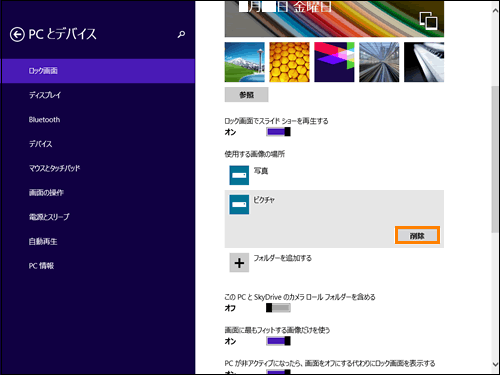Click the ピクチャ folder name
The height and width of the screenshot is (375, 500).
[x=264, y=200]
